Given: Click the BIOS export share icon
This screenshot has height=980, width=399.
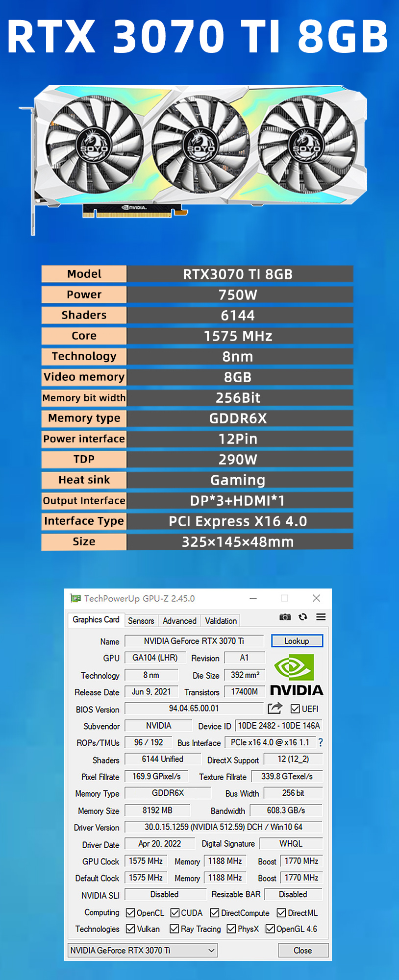Looking at the screenshot, I should point(275,708).
